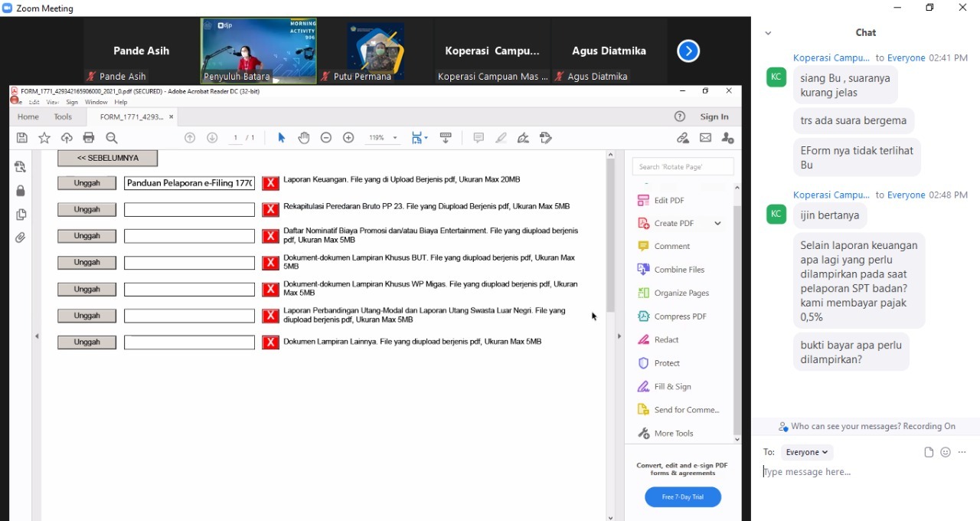980x521 pixels.
Task: Click the red X beside Laporan Keuangan
Action: 270,183
